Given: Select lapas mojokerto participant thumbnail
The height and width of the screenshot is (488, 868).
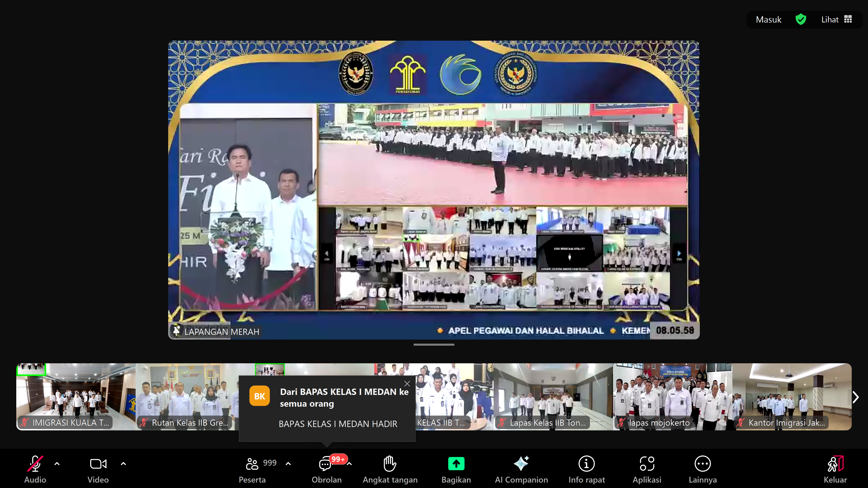Looking at the screenshot, I should (x=672, y=396).
